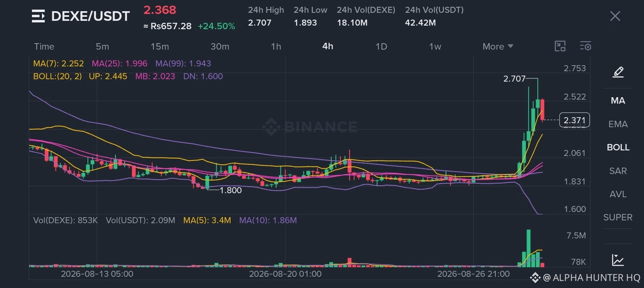Toggle the AVL indicator
The image size is (644, 288).
click(x=618, y=194)
